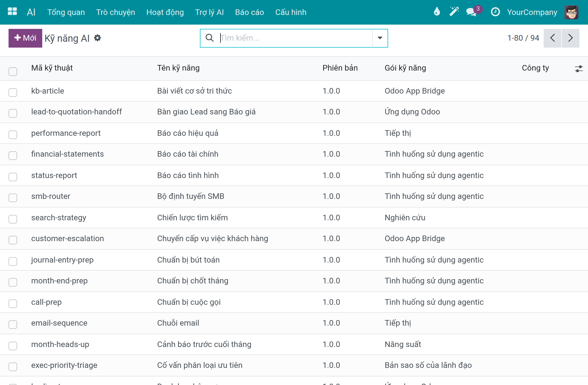Open optional columns adjust icon
Viewport: 588px width, 385px height.
click(x=579, y=69)
